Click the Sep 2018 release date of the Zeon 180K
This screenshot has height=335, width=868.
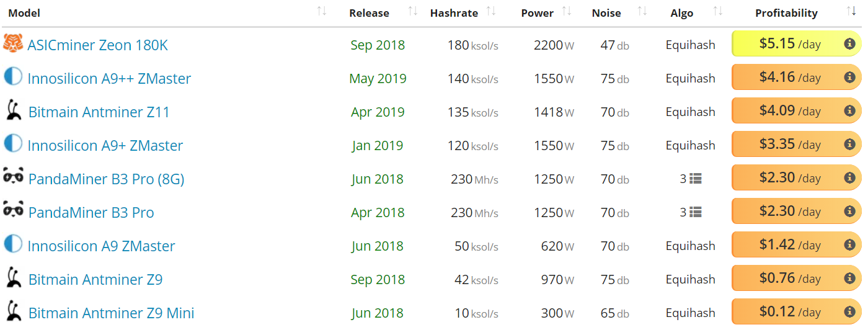(378, 45)
